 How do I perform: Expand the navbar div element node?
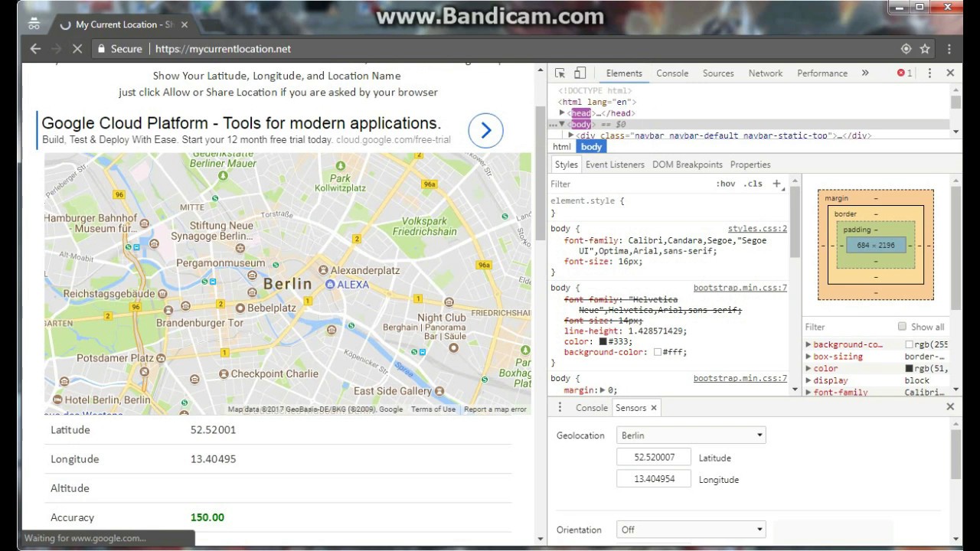coord(571,135)
